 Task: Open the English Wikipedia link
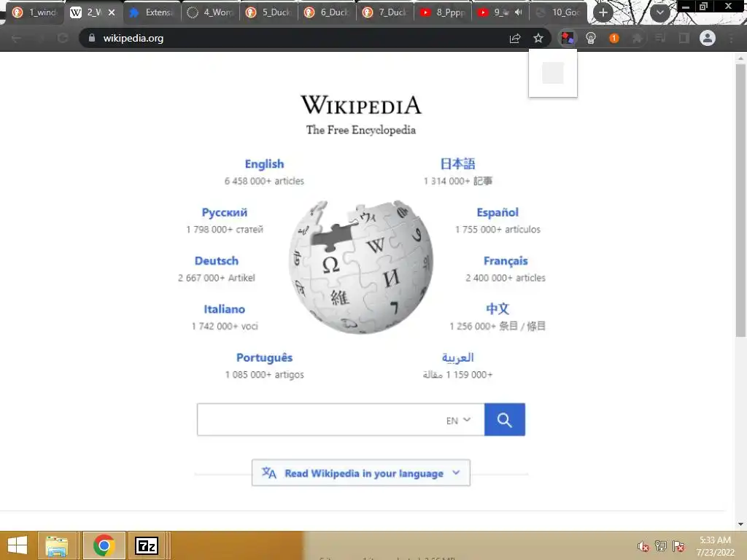pyautogui.click(x=264, y=164)
